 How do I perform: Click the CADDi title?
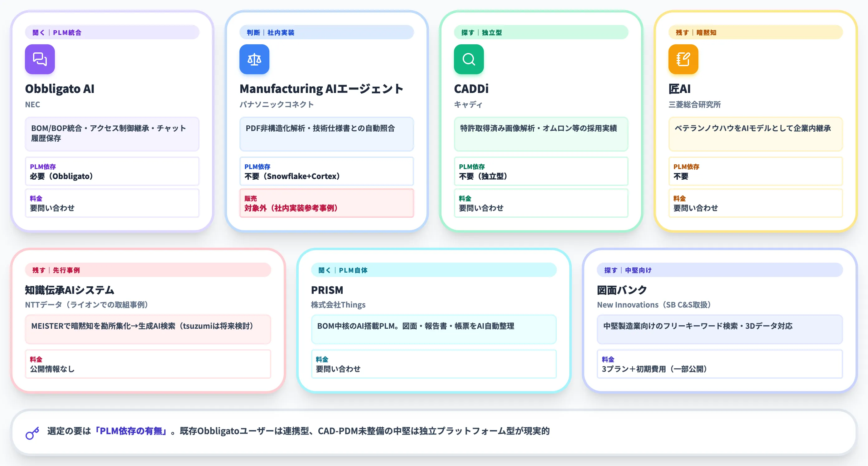pos(471,89)
